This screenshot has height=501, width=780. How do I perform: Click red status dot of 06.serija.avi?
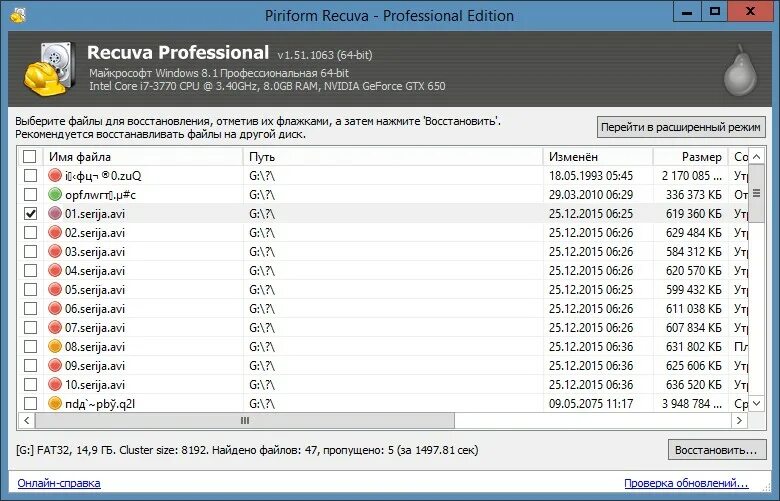coord(55,308)
